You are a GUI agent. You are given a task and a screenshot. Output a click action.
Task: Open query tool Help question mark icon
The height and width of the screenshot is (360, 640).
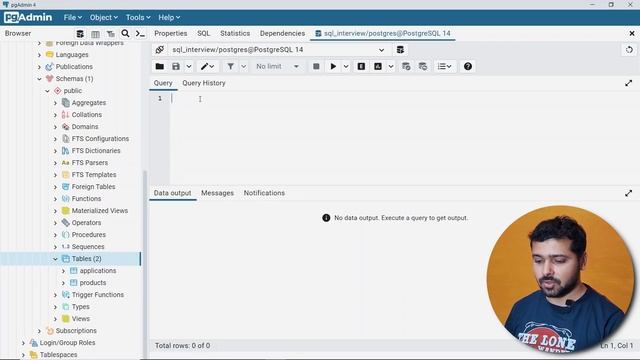point(468,66)
